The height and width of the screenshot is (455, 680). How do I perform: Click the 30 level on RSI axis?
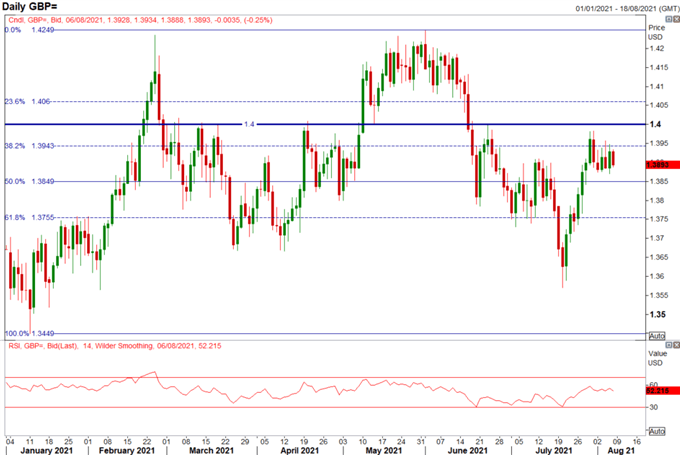[x=654, y=407]
